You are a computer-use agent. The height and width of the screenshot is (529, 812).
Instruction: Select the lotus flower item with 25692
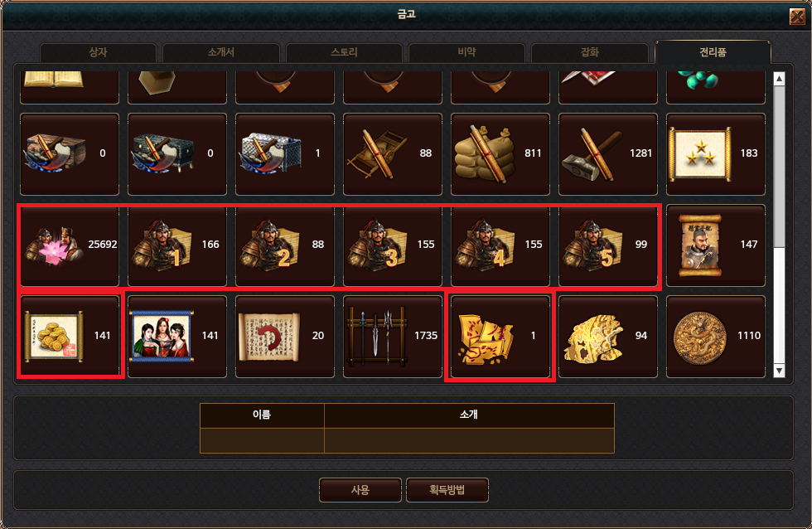(70, 245)
